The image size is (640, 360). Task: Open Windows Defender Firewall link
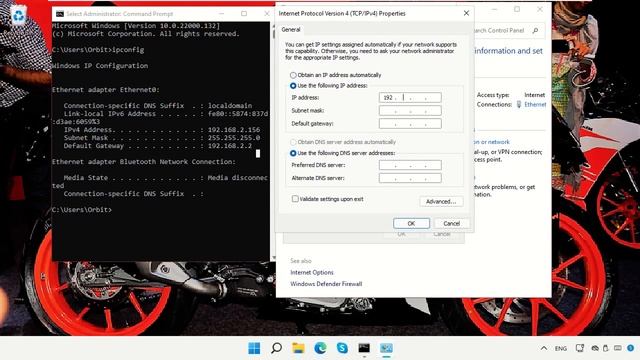tap(326, 284)
